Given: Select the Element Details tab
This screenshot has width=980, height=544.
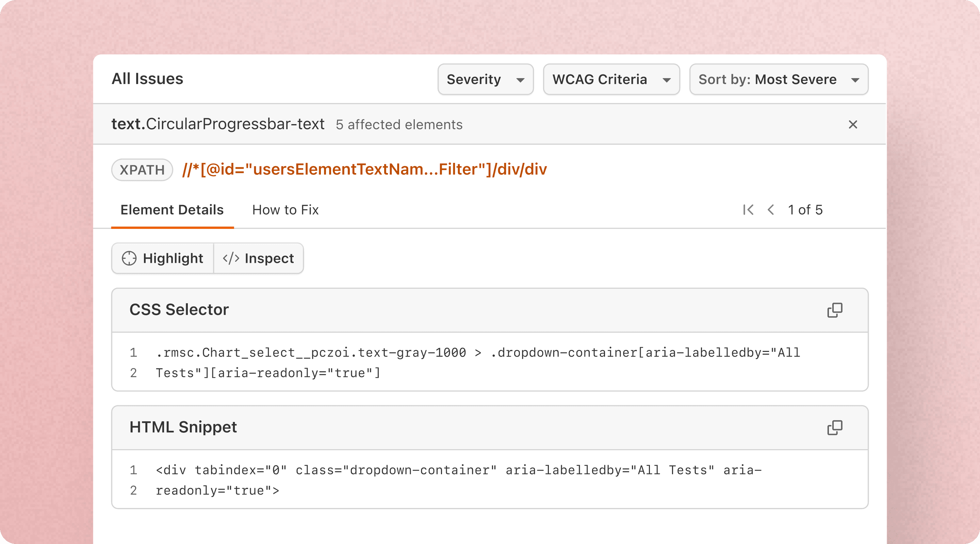Looking at the screenshot, I should 172,210.
